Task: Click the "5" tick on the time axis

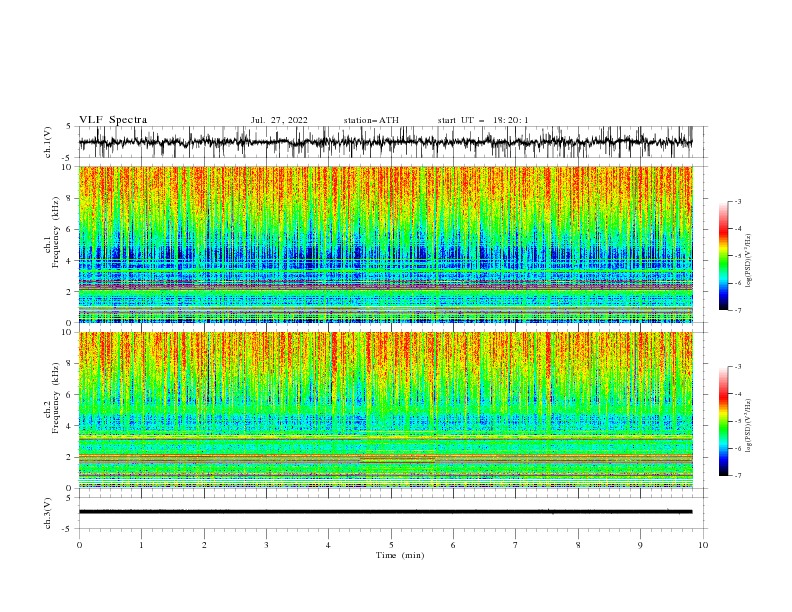Action: (x=391, y=545)
